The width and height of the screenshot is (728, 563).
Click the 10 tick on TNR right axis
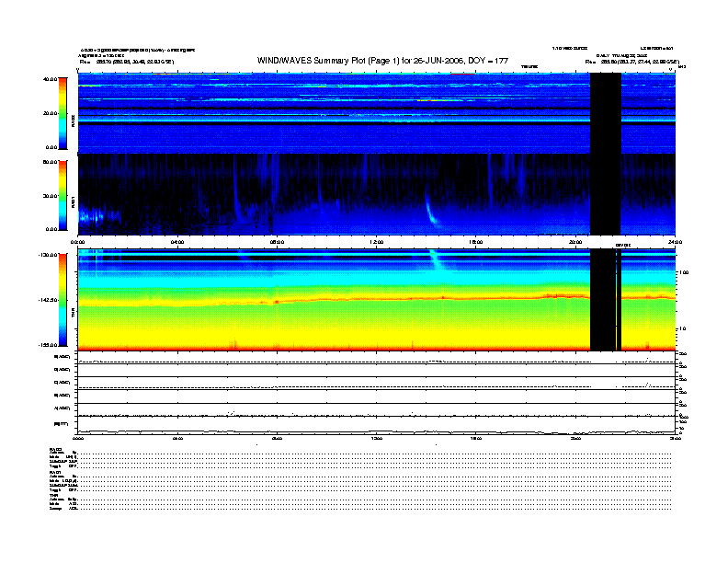click(682, 329)
